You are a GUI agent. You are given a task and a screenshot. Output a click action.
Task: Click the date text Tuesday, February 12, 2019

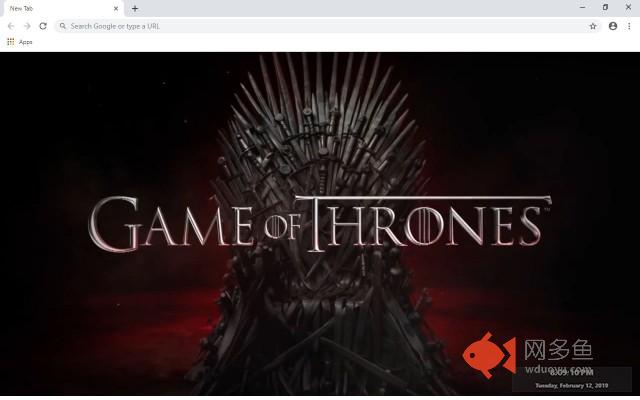click(x=571, y=385)
